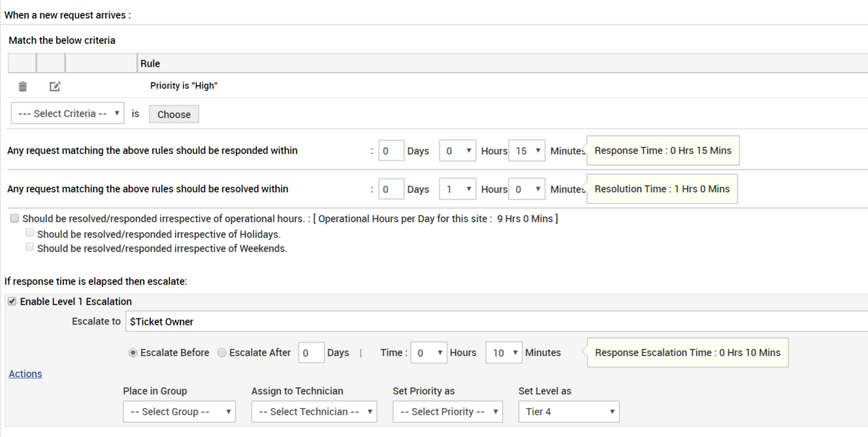Open the Actions link
The height and width of the screenshot is (437, 868).
tap(25, 374)
